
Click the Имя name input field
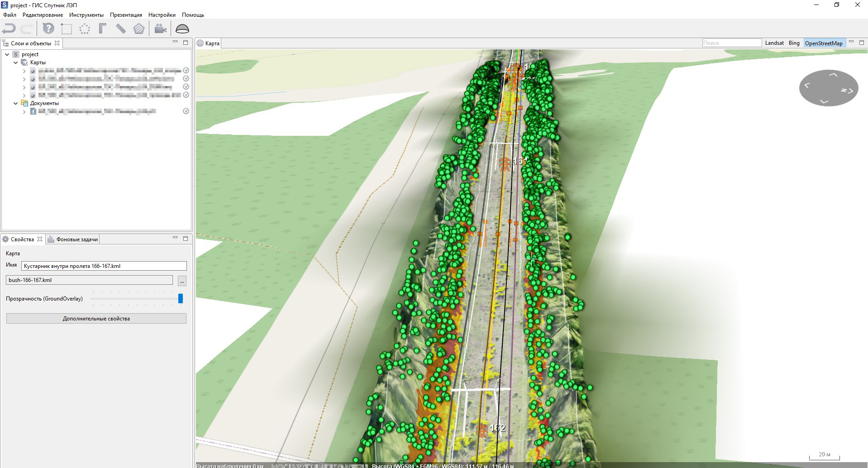tap(104, 266)
